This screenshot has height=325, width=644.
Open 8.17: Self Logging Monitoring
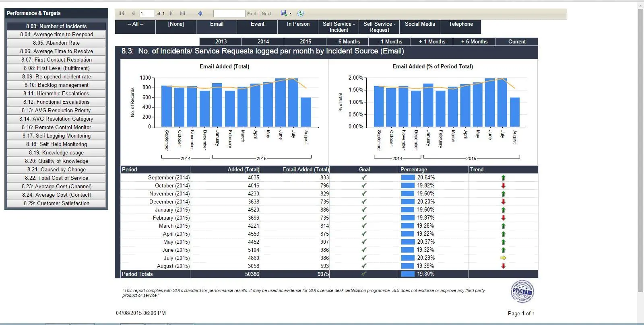coord(56,136)
